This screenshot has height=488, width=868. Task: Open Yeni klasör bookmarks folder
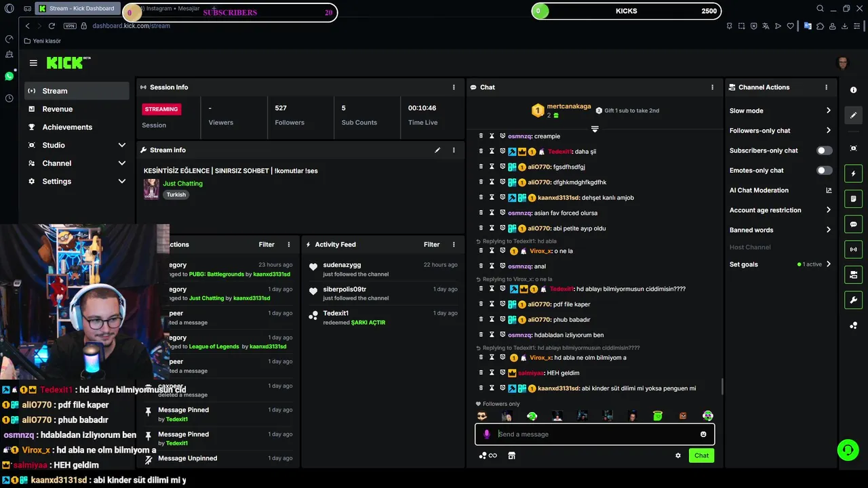tap(42, 41)
